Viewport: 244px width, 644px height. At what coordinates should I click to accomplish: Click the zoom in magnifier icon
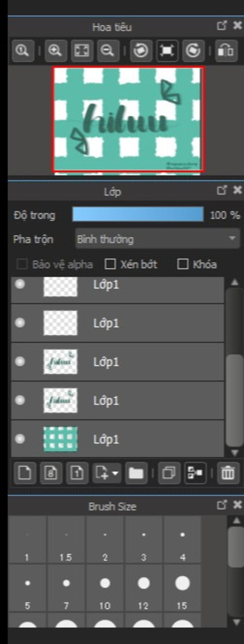(x=56, y=51)
